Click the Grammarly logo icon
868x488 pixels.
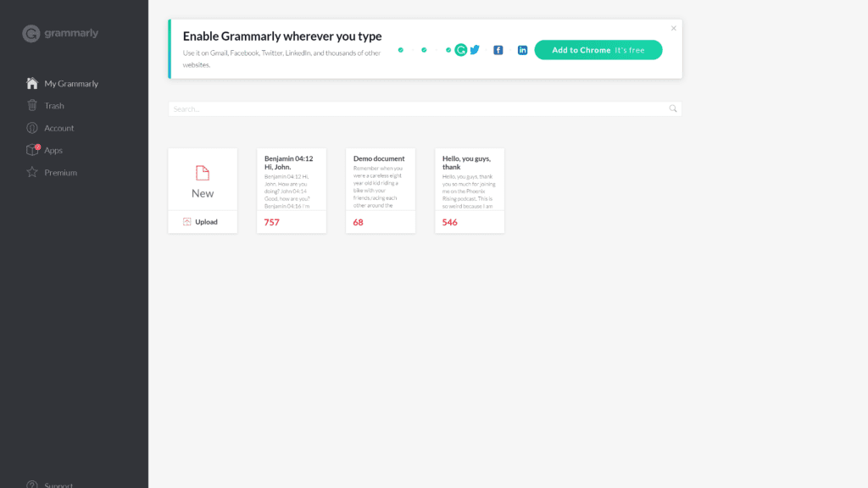tap(31, 34)
